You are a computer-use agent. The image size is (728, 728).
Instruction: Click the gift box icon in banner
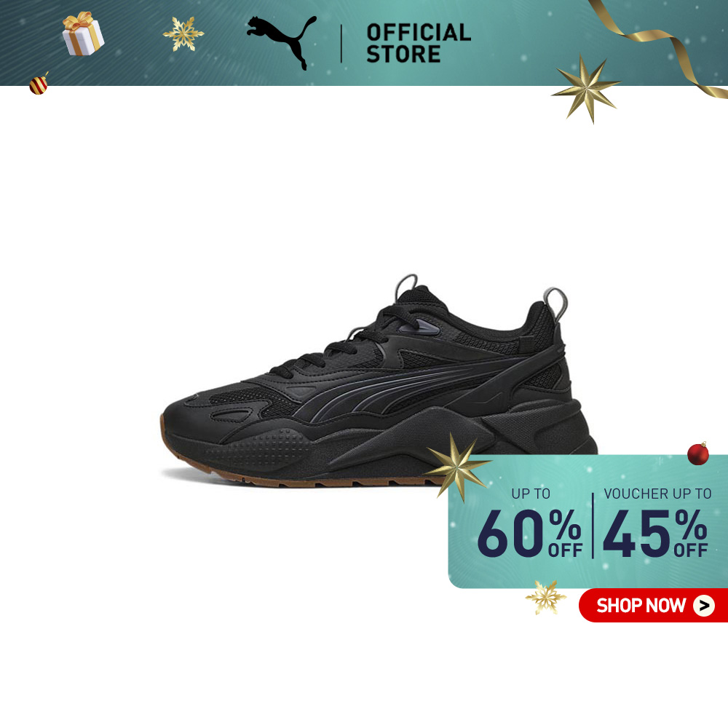coord(83,33)
